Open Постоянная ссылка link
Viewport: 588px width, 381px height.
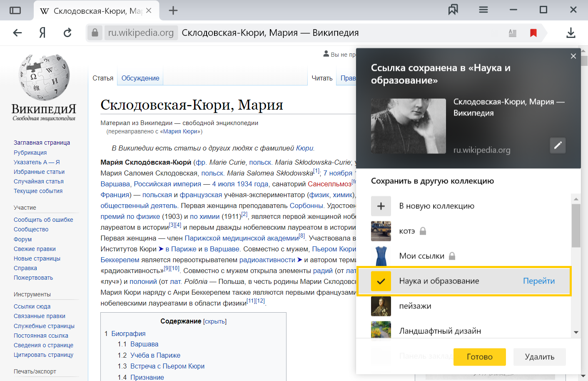pyautogui.click(x=41, y=336)
